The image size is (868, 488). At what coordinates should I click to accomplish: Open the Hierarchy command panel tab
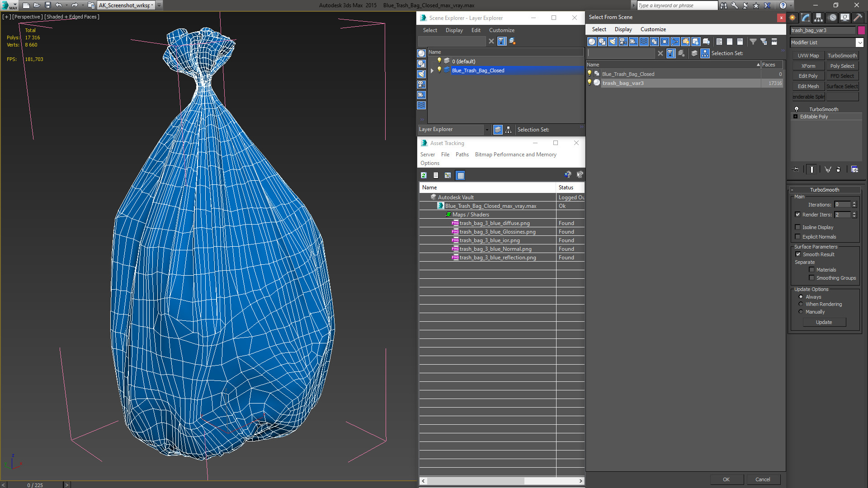pos(819,18)
